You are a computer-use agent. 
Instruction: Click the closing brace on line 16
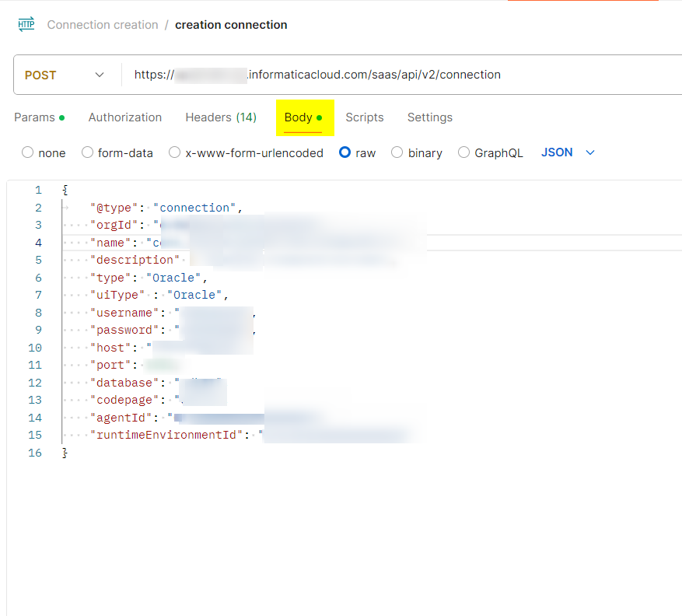pos(65,453)
